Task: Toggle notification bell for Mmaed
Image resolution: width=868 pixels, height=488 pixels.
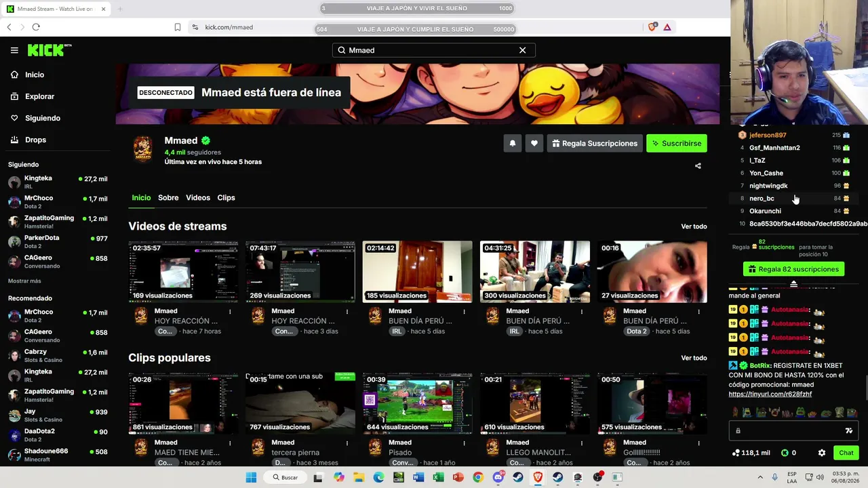Action: [x=513, y=143]
